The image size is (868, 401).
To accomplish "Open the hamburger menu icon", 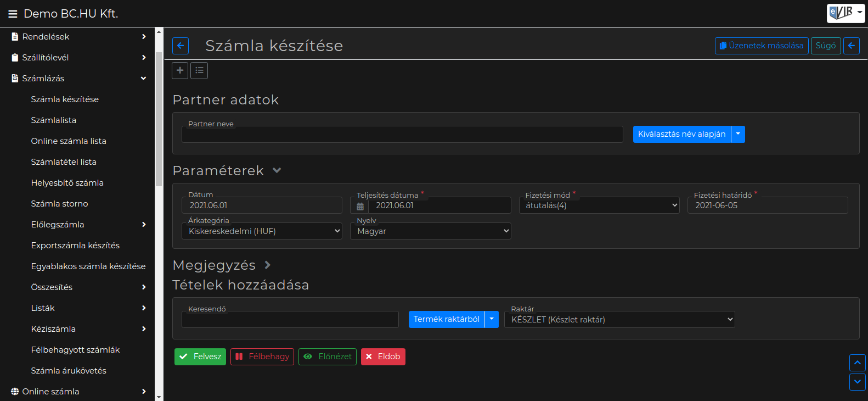I will pos(13,14).
